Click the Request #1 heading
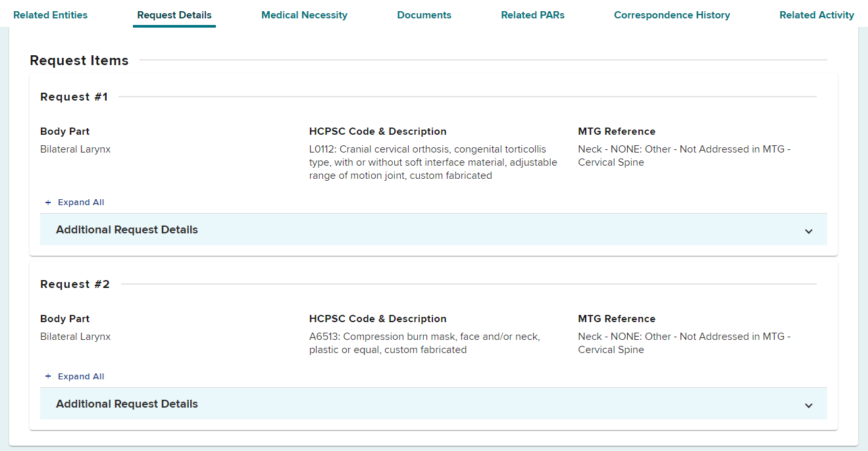The width and height of the screenshot is (868, 451). (x=74, y=97)
